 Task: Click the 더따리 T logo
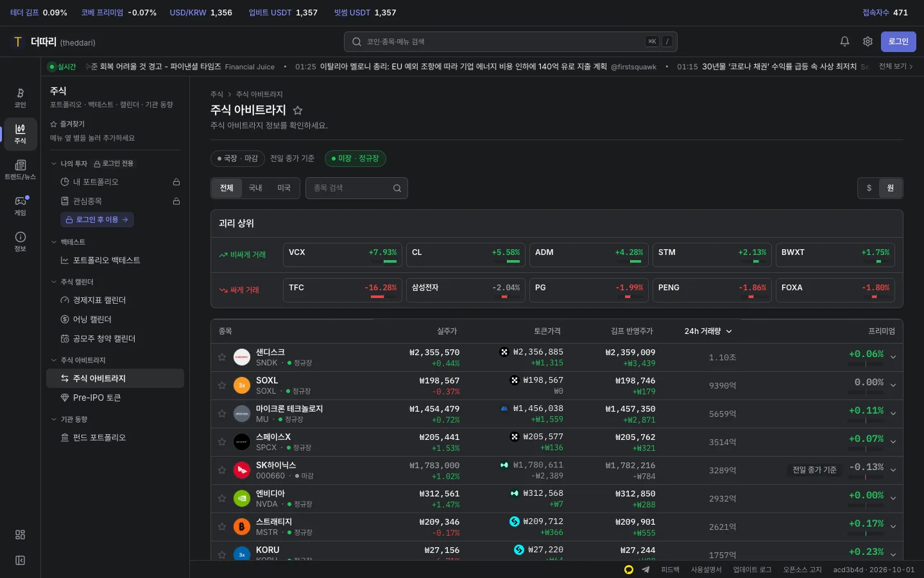[18, 42]
